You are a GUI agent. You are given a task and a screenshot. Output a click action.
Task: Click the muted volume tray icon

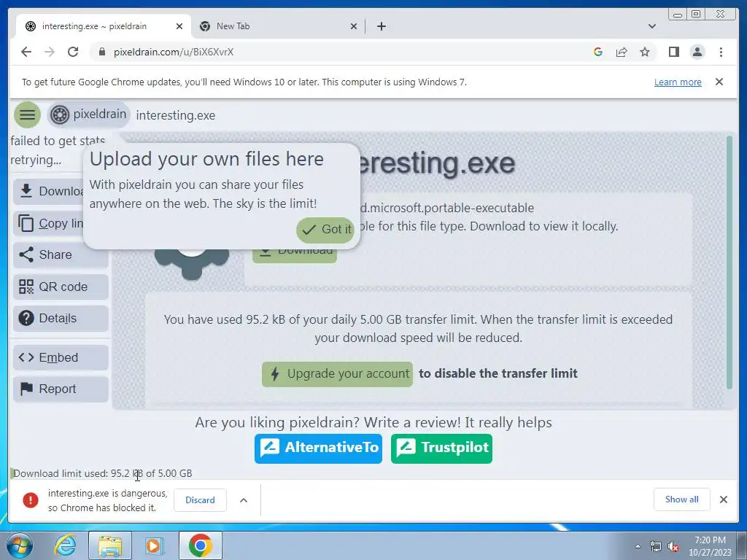[x=673, y=546]
